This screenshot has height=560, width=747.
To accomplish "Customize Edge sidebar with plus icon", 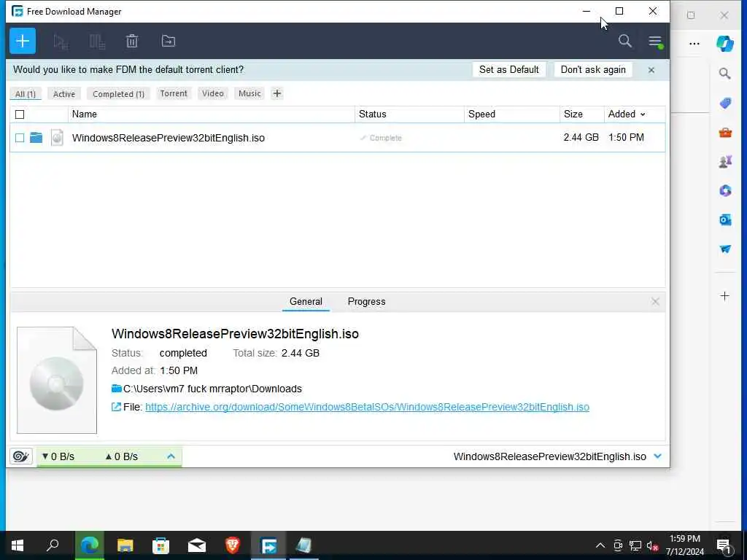I will click(x=724, y=296).
